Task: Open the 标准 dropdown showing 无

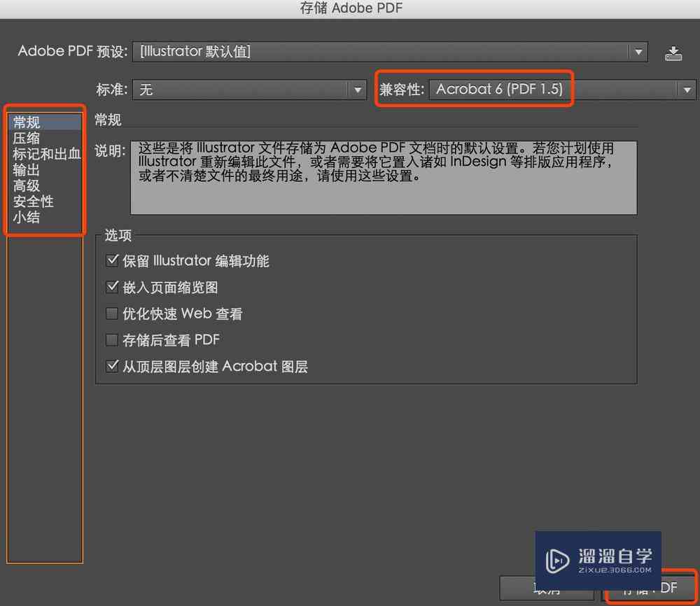Action: [x=249, y=90]
